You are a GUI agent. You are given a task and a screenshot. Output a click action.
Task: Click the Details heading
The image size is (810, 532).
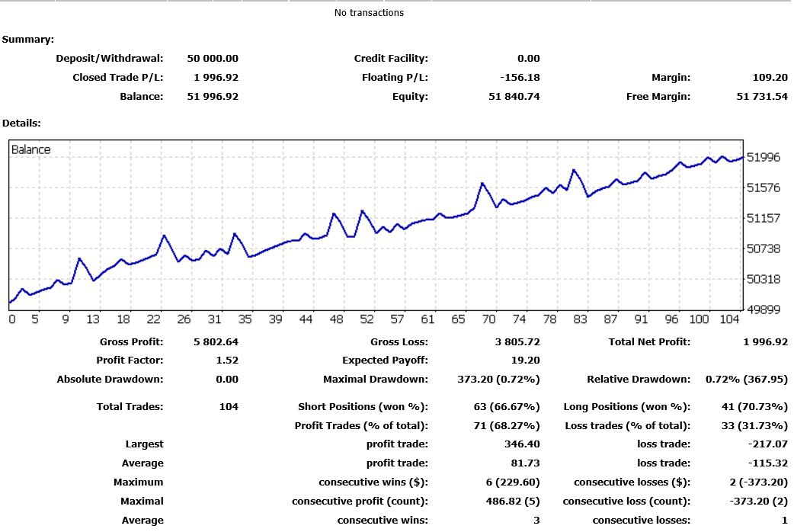(x=21, y=123)
